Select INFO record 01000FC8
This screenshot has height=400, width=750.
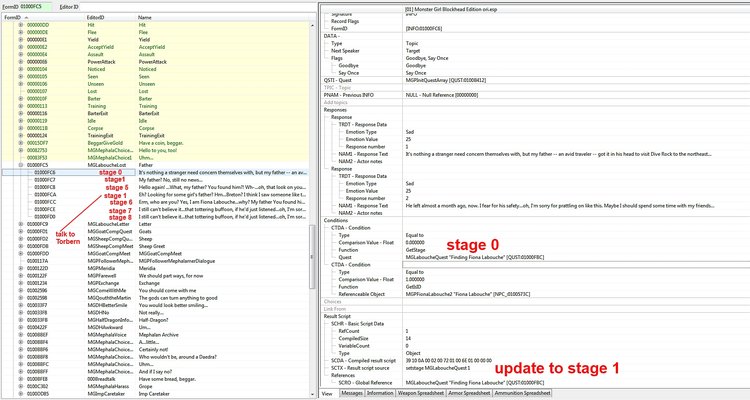[x=155, y=187]
